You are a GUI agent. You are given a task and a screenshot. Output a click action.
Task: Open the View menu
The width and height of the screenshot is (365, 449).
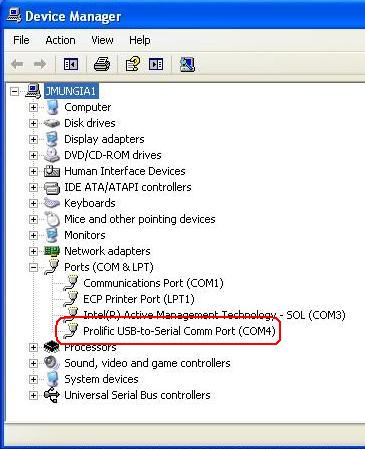pyautogui.click(x=102, y=40)
